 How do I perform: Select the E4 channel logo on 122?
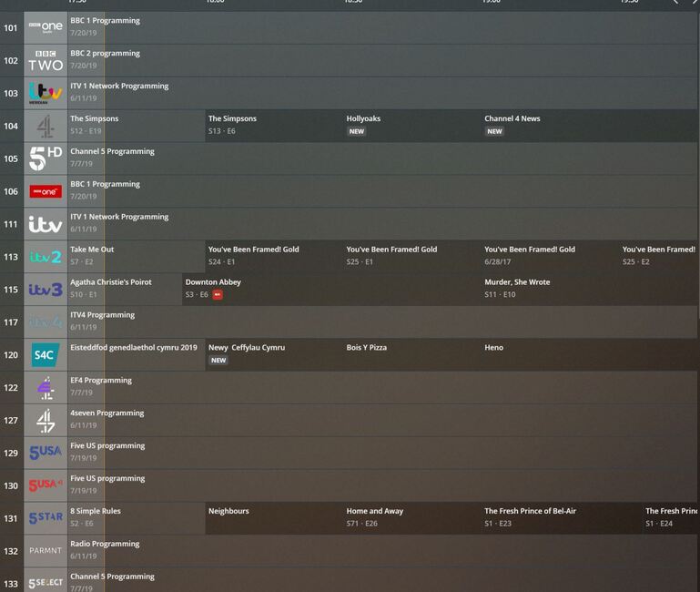[x=46, y=387]
